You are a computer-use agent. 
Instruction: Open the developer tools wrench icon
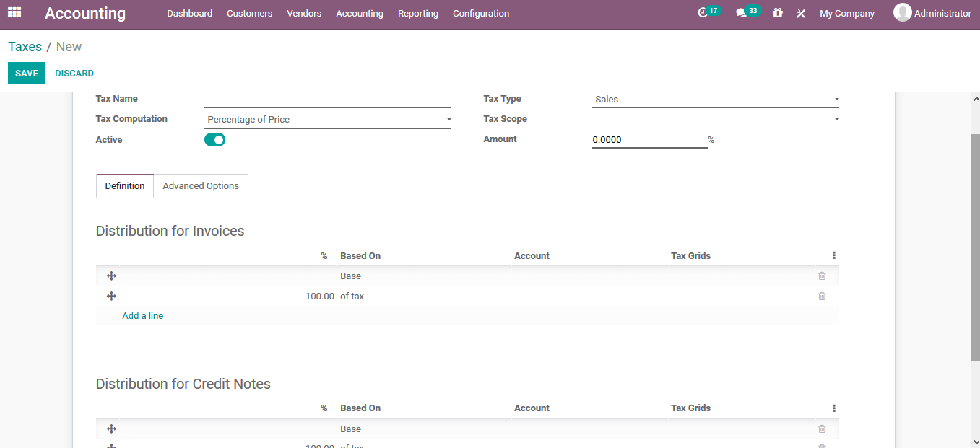pos(800,13)
